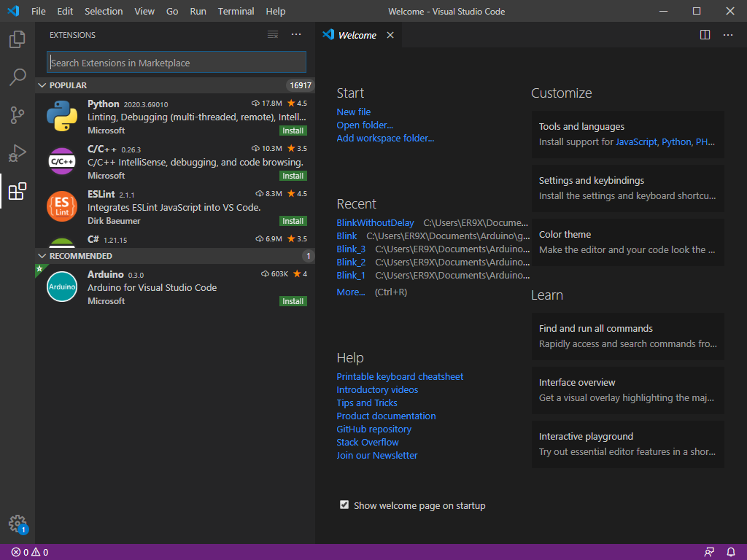Open the File menu

click(39, 12)
